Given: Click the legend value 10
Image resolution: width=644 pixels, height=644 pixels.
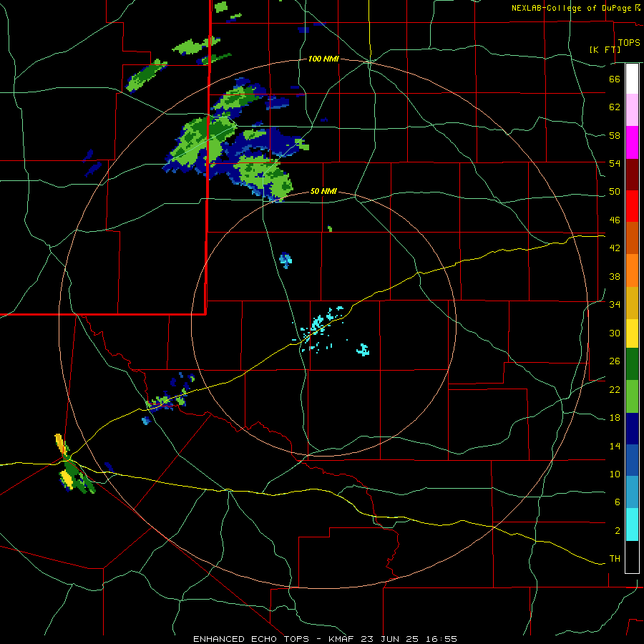Looking at the screenshot, I should tap(615, 474).
